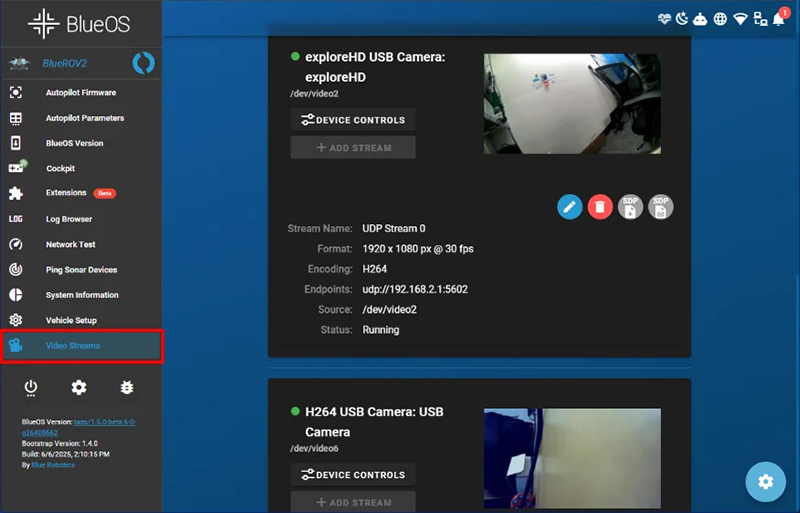Copy the SDP file link
Viewport: 800px width, 513px height.
[x=661, y=207]
